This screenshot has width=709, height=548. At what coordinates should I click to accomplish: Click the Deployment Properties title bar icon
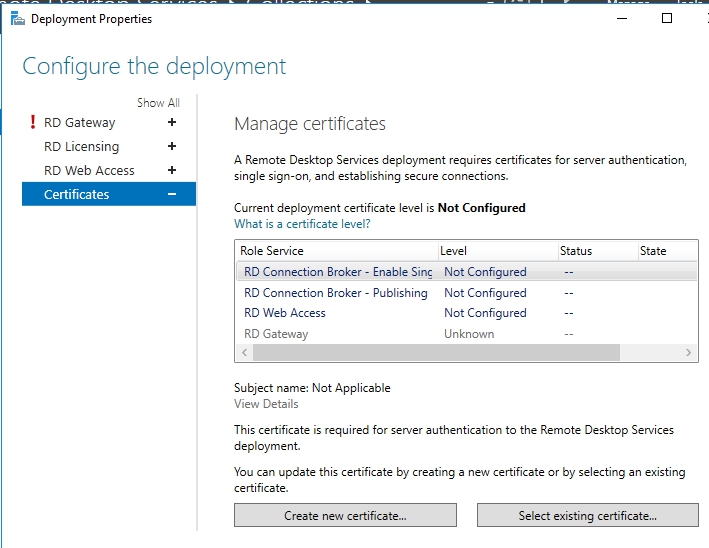(17, 18)
